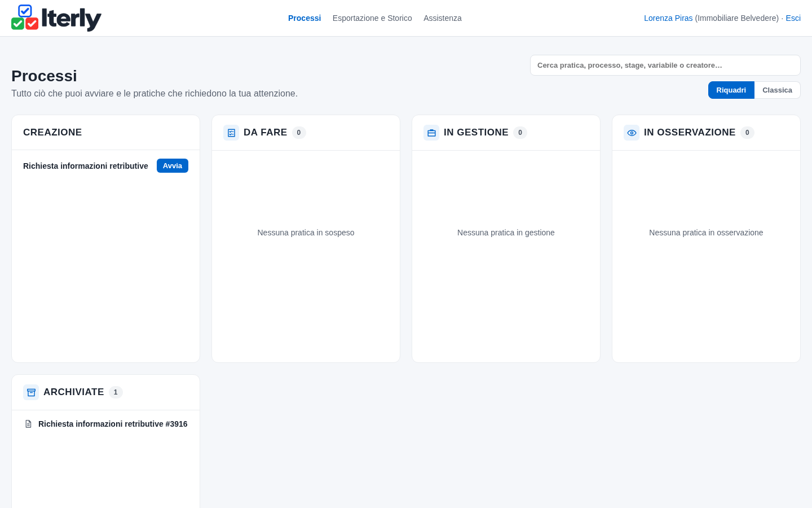The width and height of the screenshot is (812, 508).
Task: Start Richiesta informazioni retributive with Avvia
Action: point(173,166)
